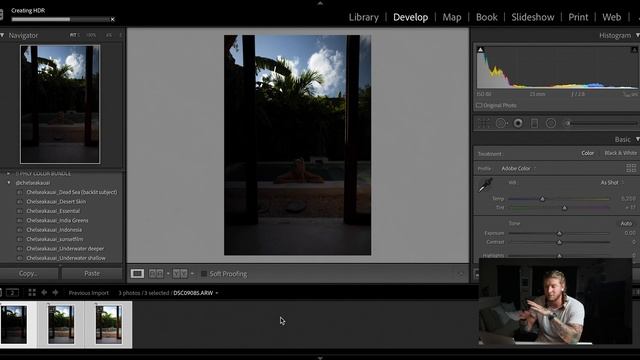Click the second monitor display icon
This screenshot has height=360, width=640.
tap(13, 292)
